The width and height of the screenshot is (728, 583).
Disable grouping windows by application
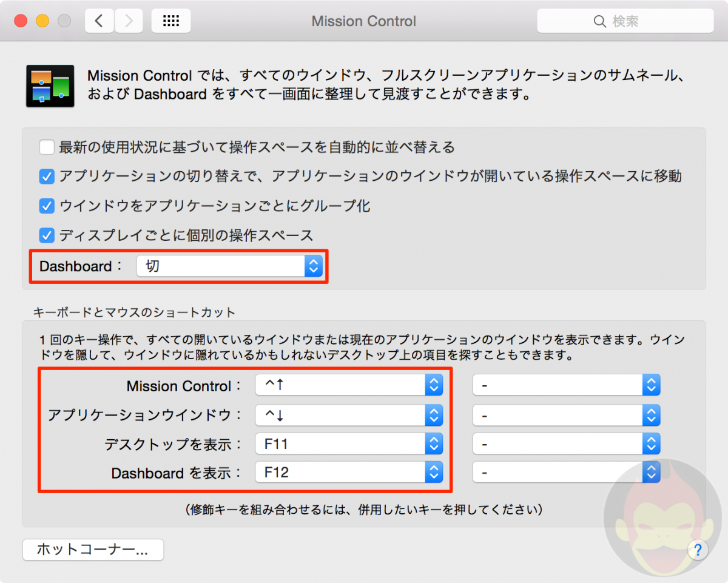pyautogui.click(x=47, y=206)
